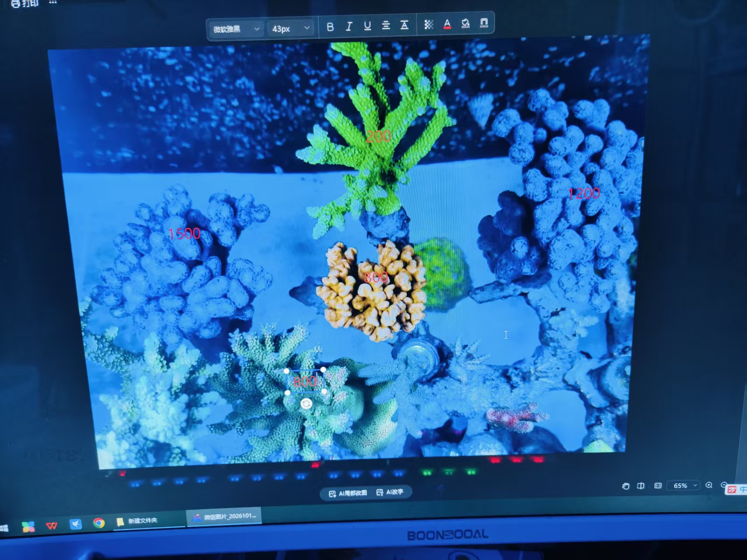
Task: Click the selected 800 text box
Action: pos(305,381)
